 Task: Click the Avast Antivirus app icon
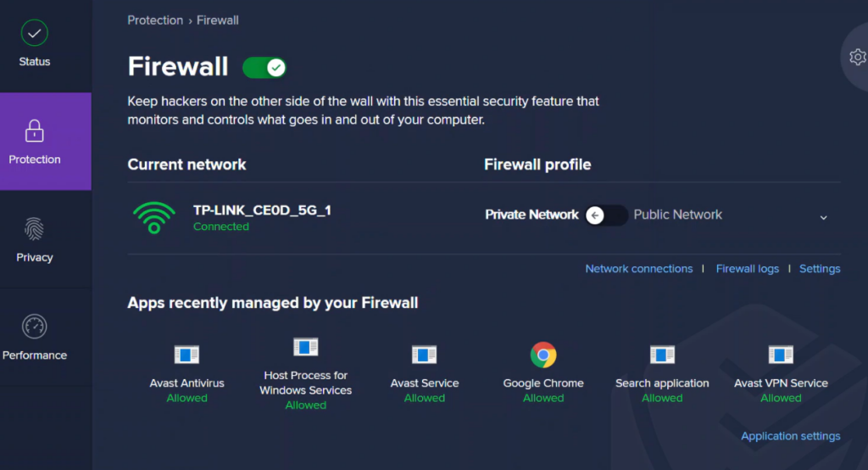point(186,355)
